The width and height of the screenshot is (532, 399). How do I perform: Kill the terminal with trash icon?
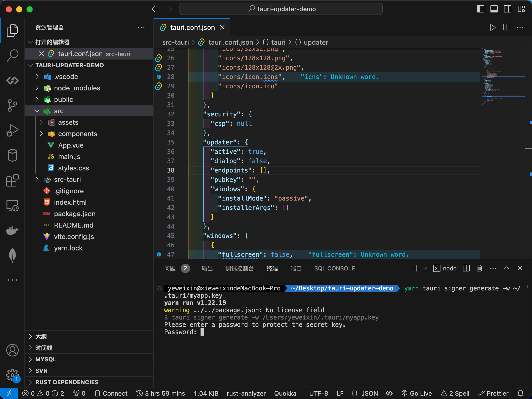(479, 268)
